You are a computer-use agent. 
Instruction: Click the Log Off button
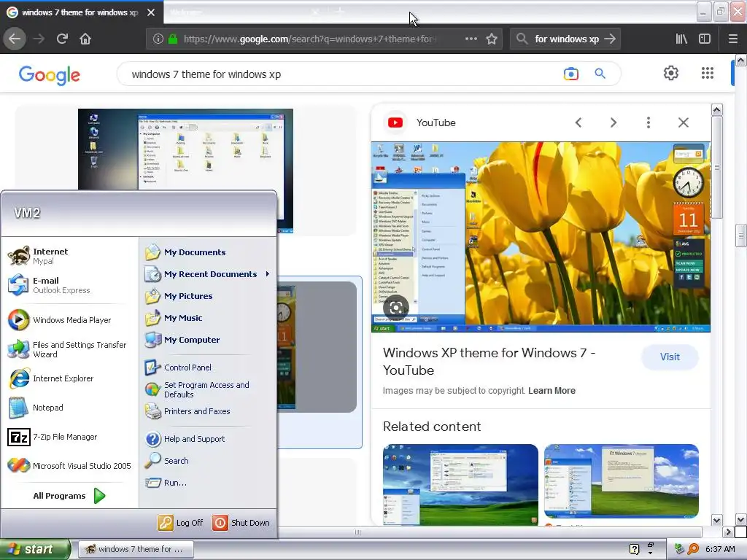(x=180, y=523)
